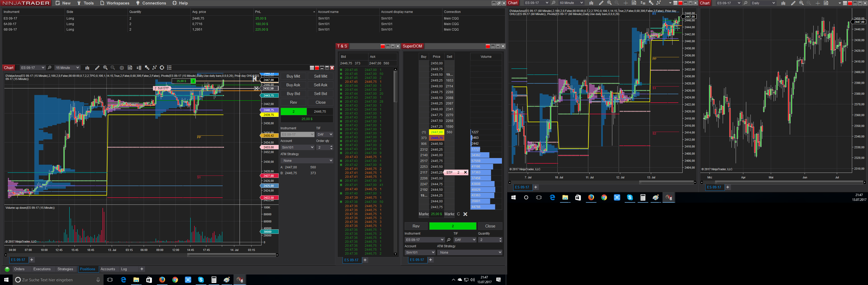
Task: Open the Tools menu
Action: (85, 3)
